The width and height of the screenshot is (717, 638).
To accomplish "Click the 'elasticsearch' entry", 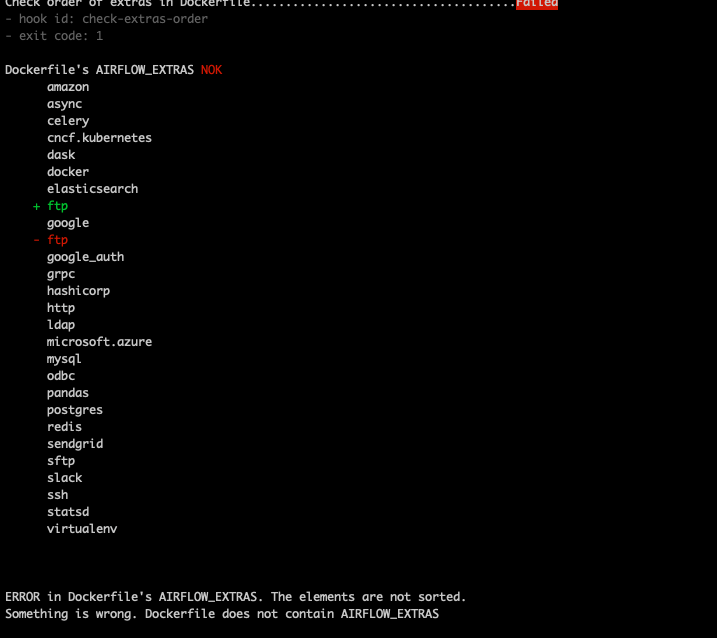I will pos(92,189).
